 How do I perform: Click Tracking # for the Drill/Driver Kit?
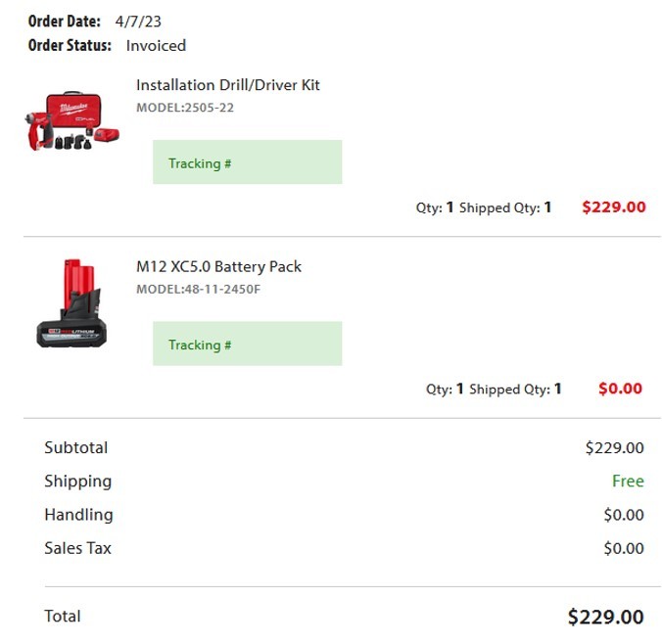point(247,162)
